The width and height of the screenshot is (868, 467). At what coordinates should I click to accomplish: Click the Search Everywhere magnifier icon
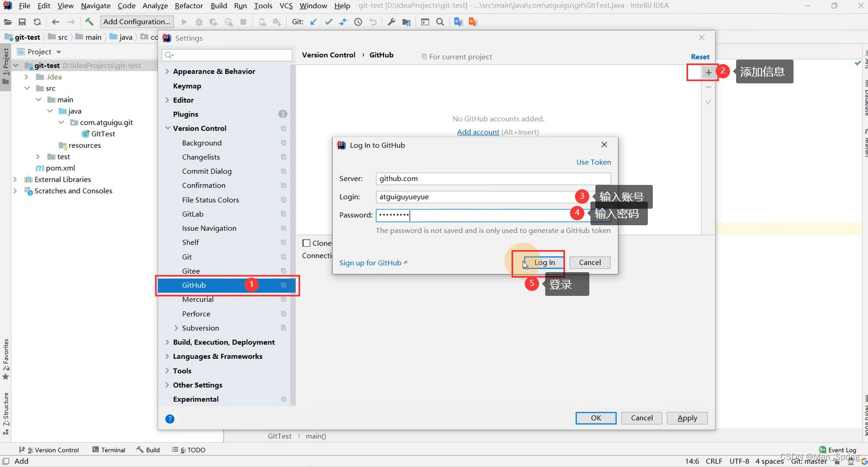coord(440,22)
